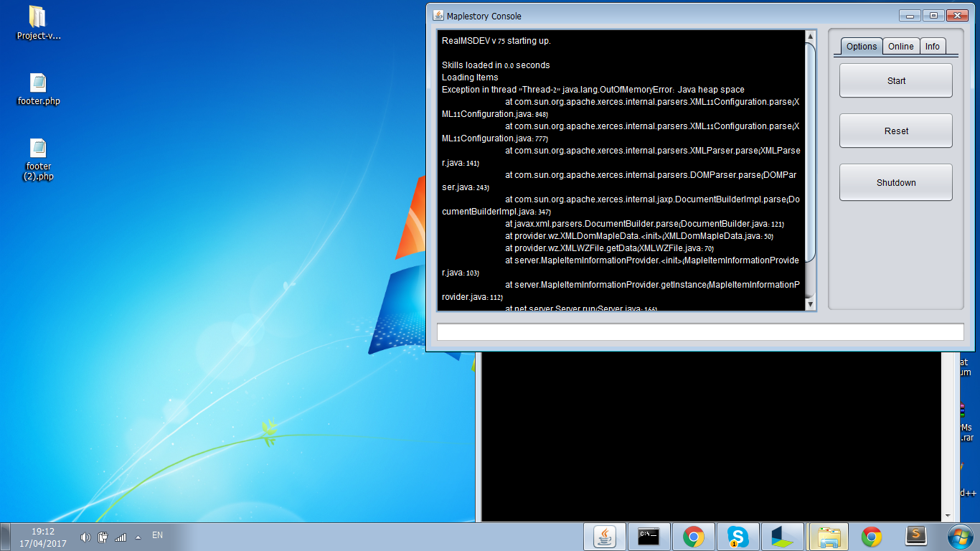The image size is (980, 551).
Task: Select the footer (2).php desktop file
Action: click(x=39, y=159)
